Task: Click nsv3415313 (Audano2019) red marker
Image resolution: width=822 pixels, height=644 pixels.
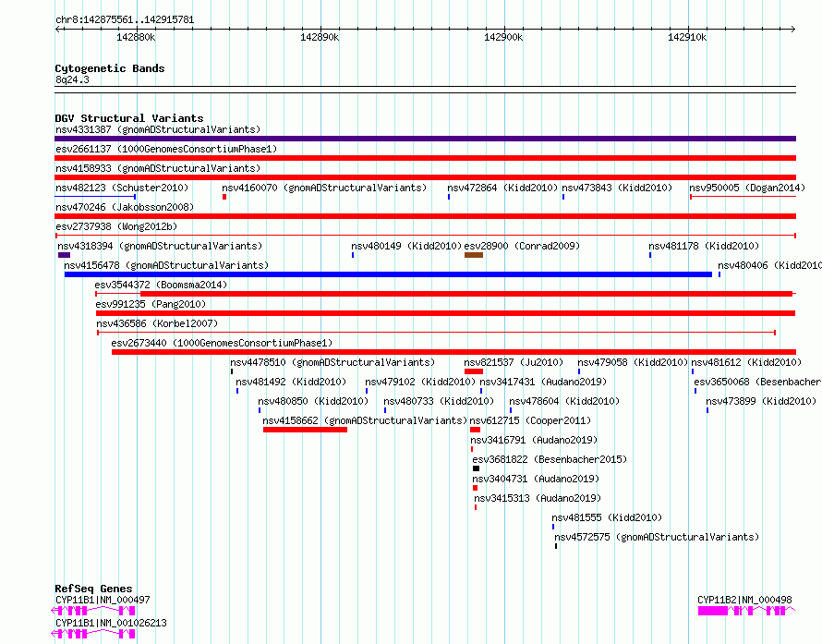Action: (x=476, y=507)
